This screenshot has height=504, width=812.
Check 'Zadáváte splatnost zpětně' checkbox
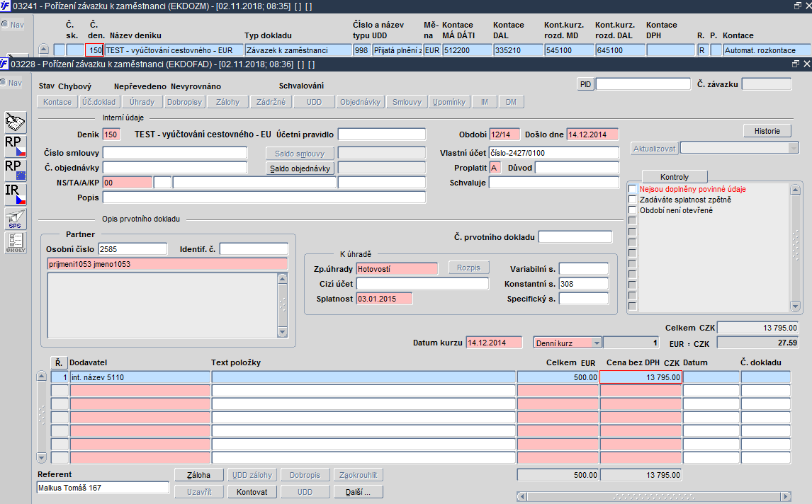[x=632, y=199]
